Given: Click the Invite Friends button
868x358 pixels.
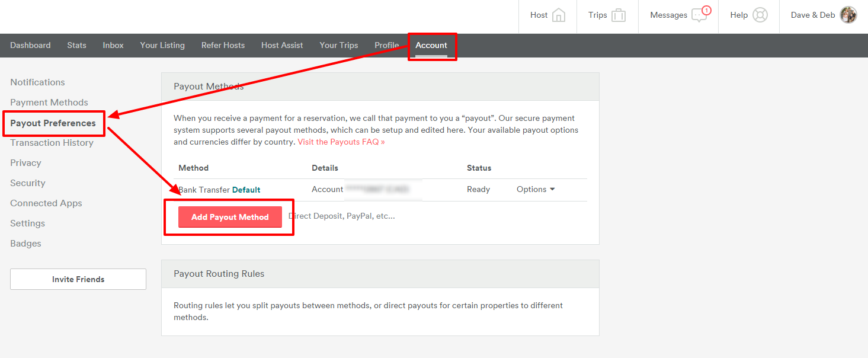Looking at the screenshot, I should (x=78, y=279).
